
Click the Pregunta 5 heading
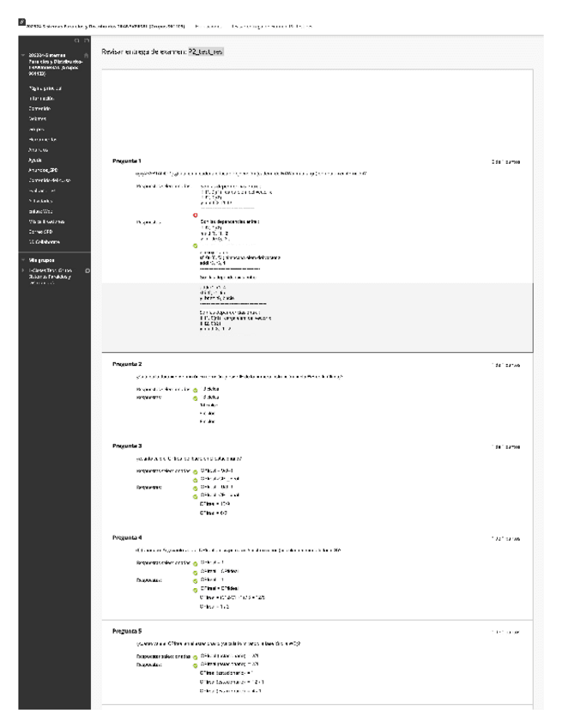tap(127, 631)
